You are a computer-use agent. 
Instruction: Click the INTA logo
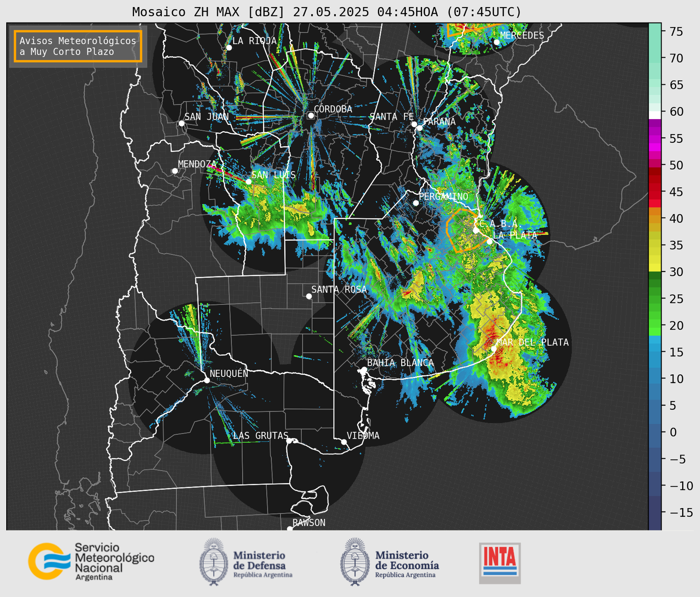[500, 563]
